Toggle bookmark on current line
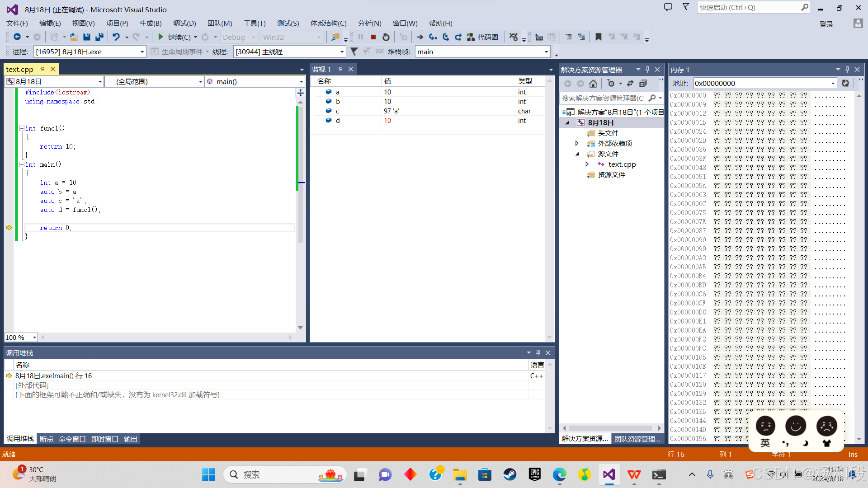 tap(599, 37)
